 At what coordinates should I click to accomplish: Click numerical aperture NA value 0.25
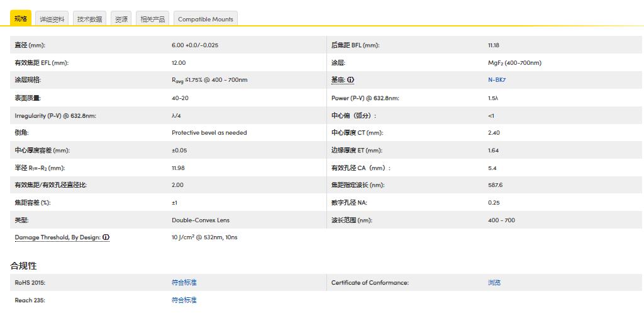[494, 203]
